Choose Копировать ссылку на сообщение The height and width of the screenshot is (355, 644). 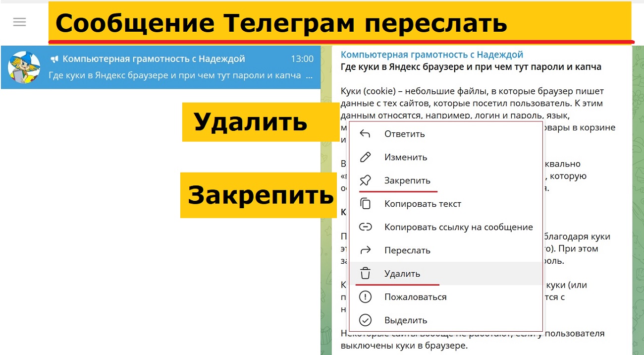coord(446,227)
